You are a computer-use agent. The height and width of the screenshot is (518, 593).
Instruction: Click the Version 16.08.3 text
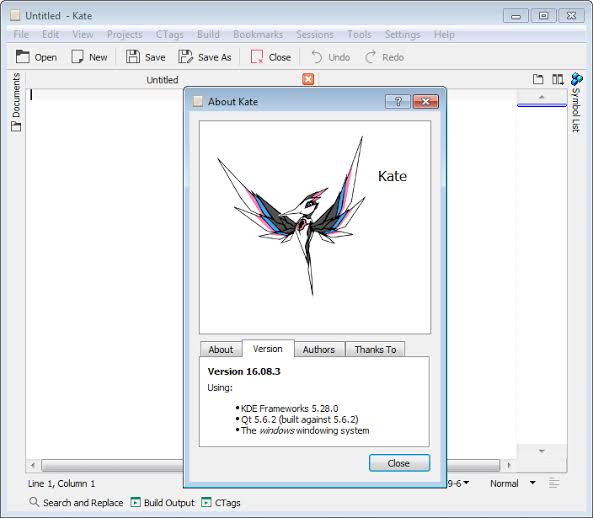[x=244, y=371]
